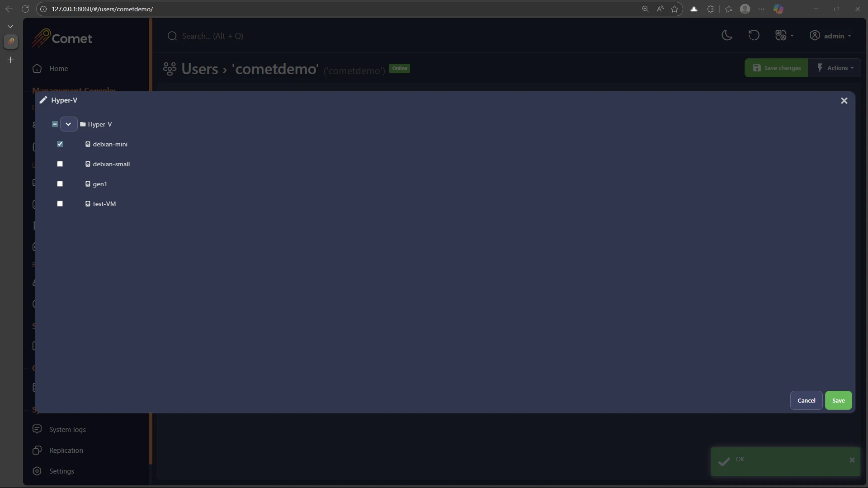Click the cloud icon in browser toolbar
This screenshot has height=488, width=868.
[694, 9]
